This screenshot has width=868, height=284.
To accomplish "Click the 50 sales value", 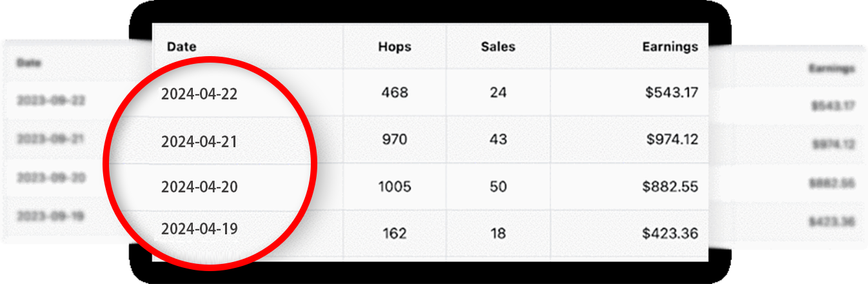I will (498, 187).
